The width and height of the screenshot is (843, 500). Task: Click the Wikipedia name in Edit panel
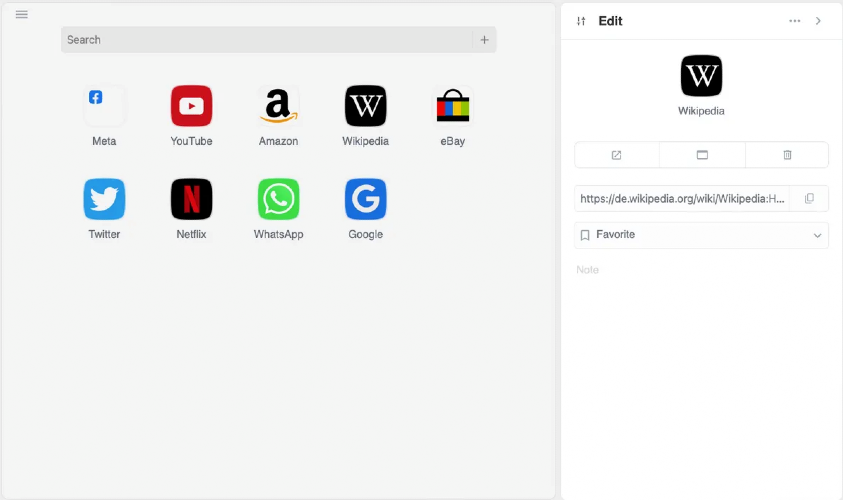coord(701,111)
